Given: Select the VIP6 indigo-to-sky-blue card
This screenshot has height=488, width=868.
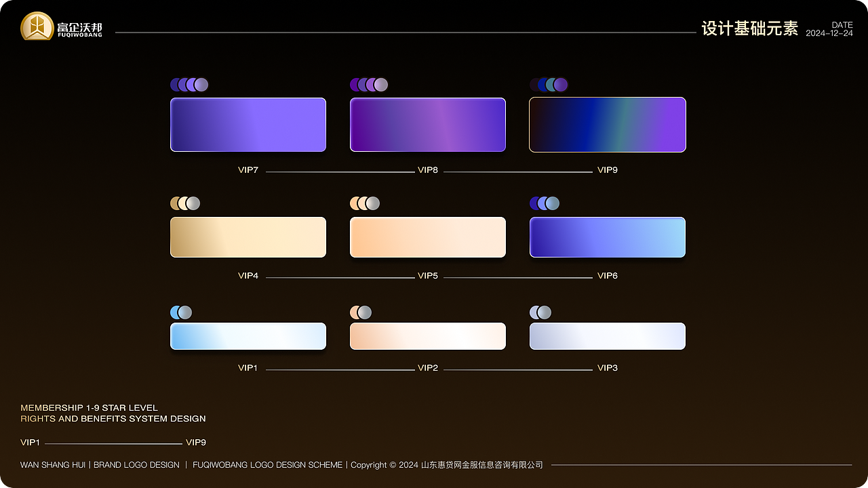Looking at the screenshot, I should 608,237.
